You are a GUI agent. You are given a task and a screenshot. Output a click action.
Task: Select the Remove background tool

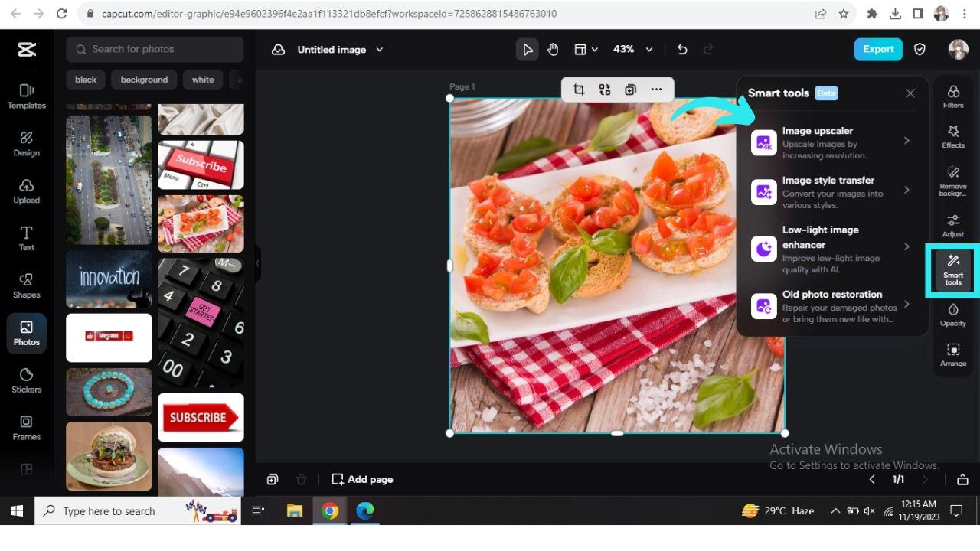[x=952, y=182]
